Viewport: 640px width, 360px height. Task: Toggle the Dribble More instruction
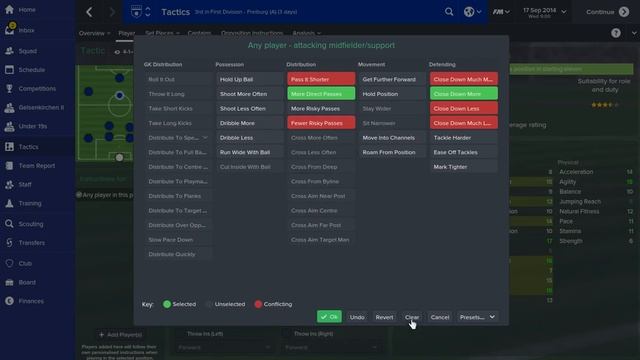[250, 123]
